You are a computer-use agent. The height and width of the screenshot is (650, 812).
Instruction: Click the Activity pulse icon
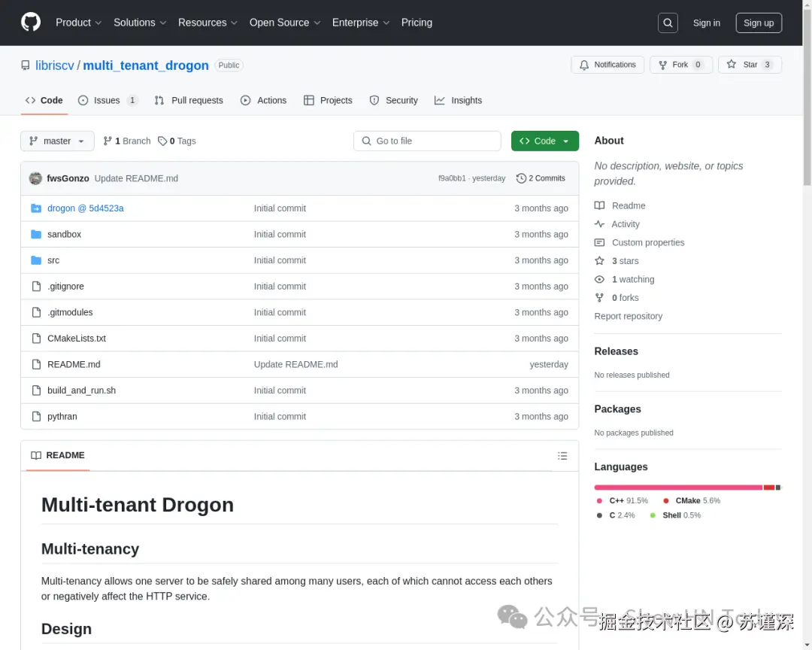pyautogui.click(x=599, y=224)
